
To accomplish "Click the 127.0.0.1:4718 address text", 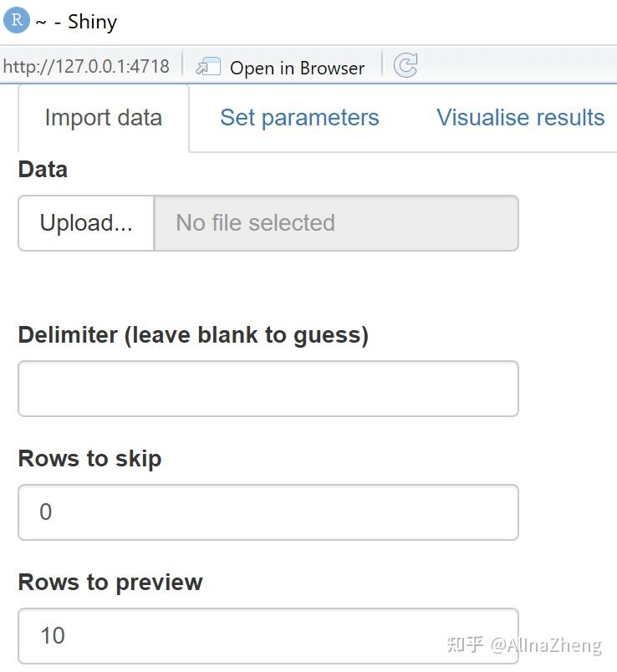I will pyautogui.click(x=85, y=67).
